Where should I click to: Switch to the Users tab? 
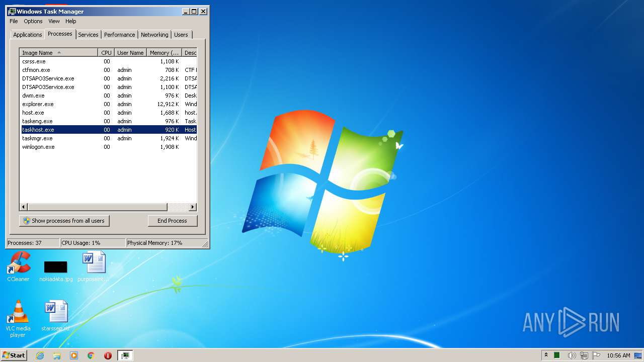[181, 35]
